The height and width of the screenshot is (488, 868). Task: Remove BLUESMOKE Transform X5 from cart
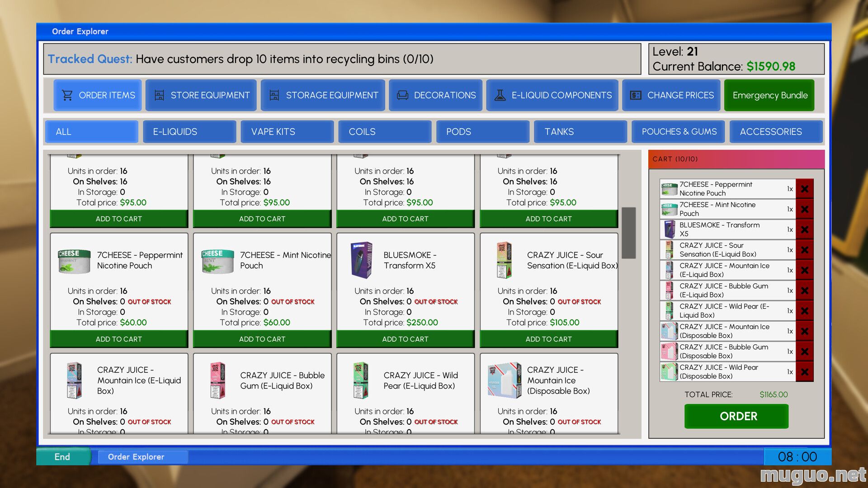(805, 230)
